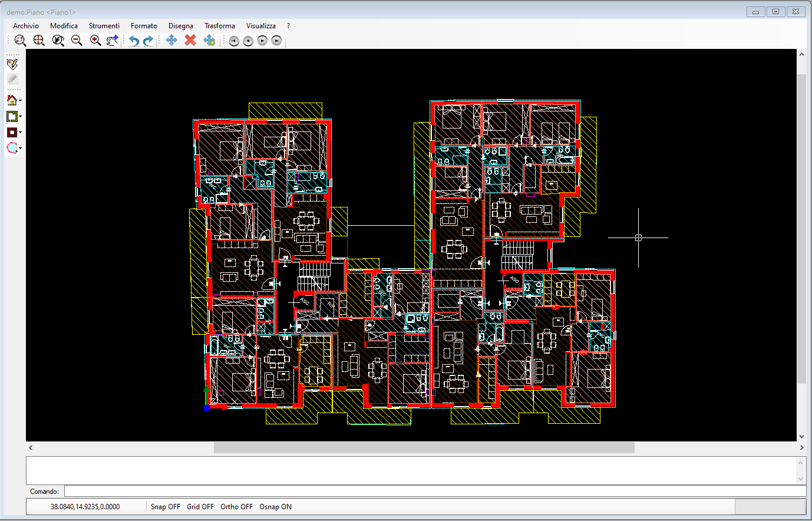Expand the house tool dropdown arrow
Viewport: 812px width, 521px height.
[21, 100]
